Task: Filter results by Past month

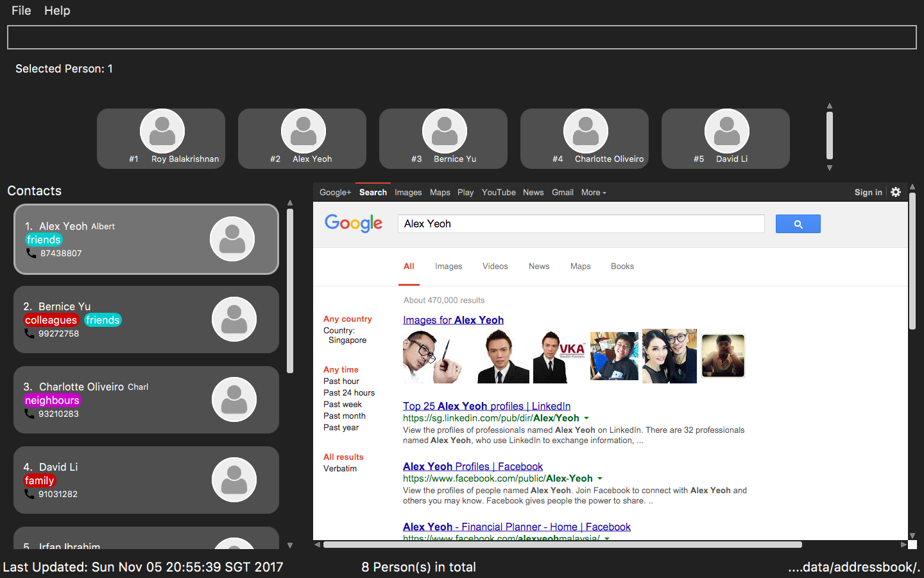Action: [345, 416]
